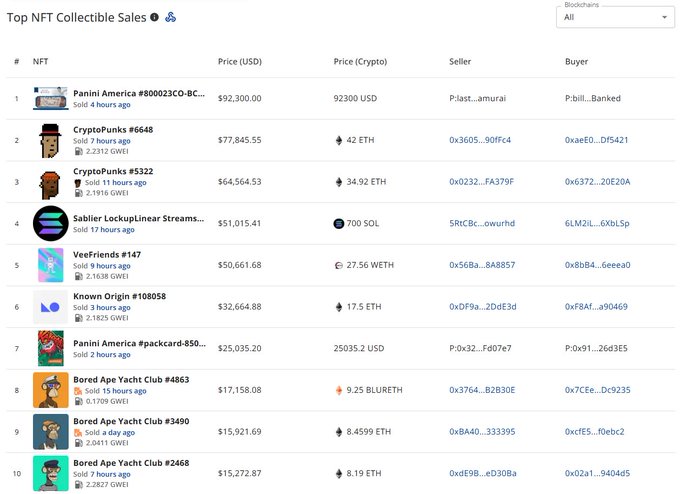Click the 9 hours ago timestamp link
680x494 pixels.
pyautogui.click(x=110, y=266)
